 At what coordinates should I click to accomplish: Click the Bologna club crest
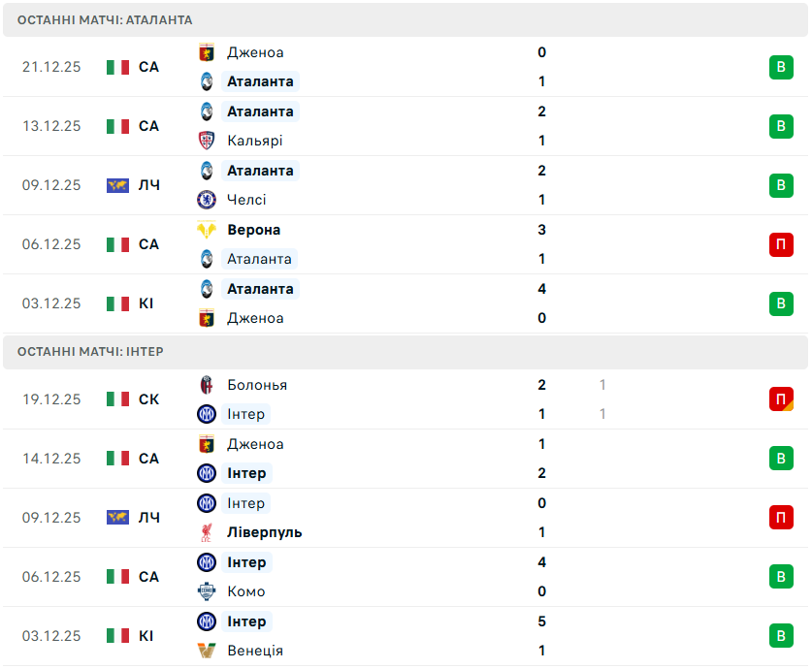206,385
